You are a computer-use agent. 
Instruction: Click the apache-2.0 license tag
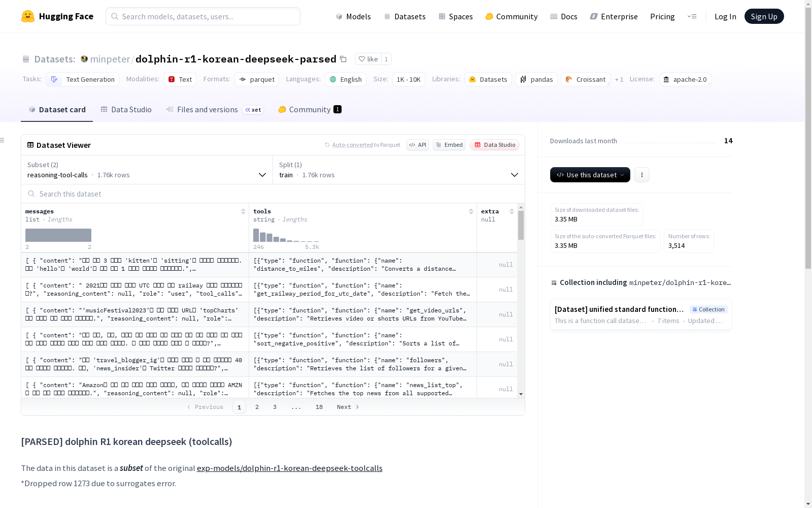[685, 79]
